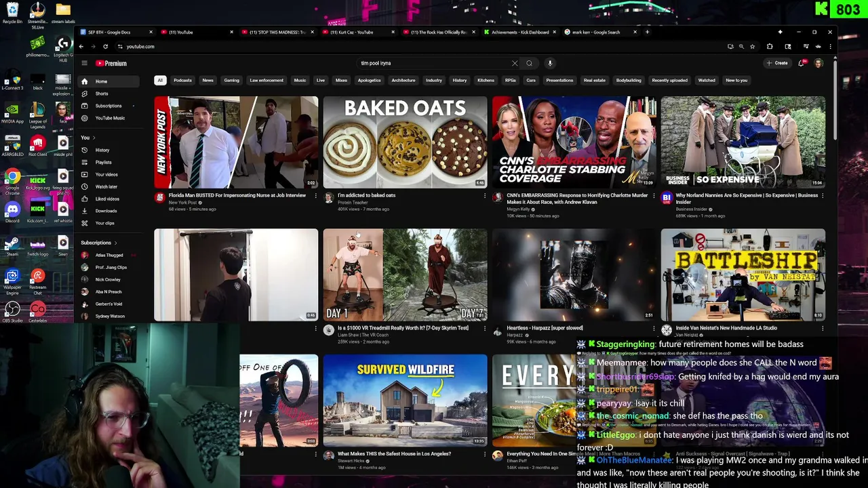This screenshot has width=868, height=488.
Task: Select the New to you chip
Action: pyautogui.click(x=736, y=80)
